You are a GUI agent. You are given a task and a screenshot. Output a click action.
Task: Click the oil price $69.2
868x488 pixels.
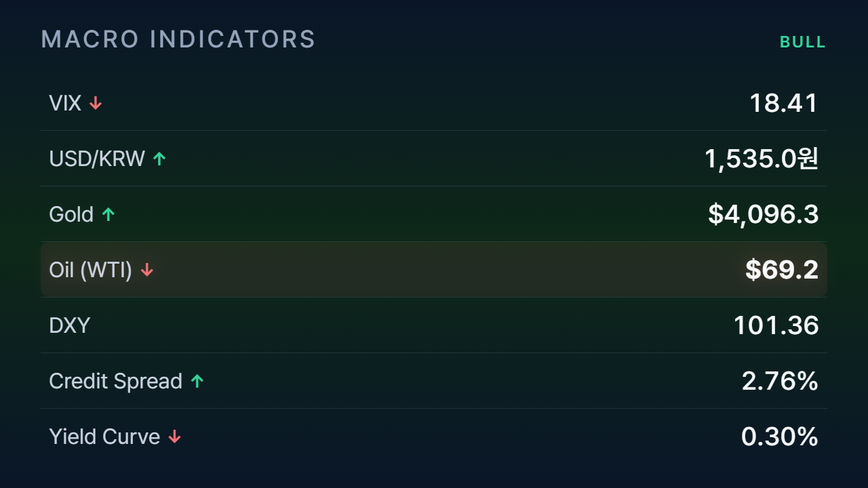782,270
